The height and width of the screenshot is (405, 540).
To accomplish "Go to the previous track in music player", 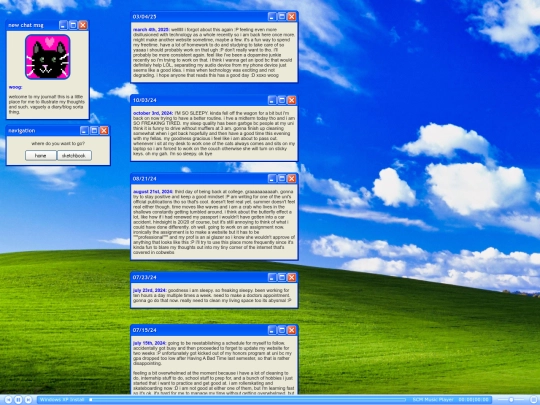I will 9,400.
